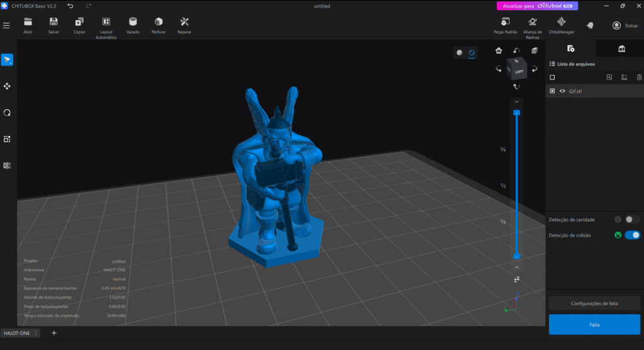Screen dimensions: 644x350
Task: Click the blue 3D model on the plate
Action: coord(276,177)
